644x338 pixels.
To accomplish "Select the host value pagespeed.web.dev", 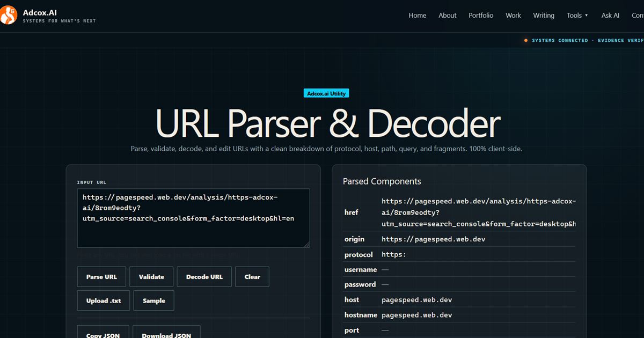I will click(x=417, y=300).
